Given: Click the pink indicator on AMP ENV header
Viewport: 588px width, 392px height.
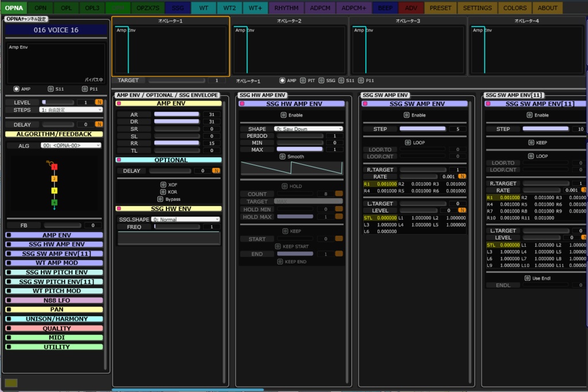Looking at the screenshot, I should point(119,103).
